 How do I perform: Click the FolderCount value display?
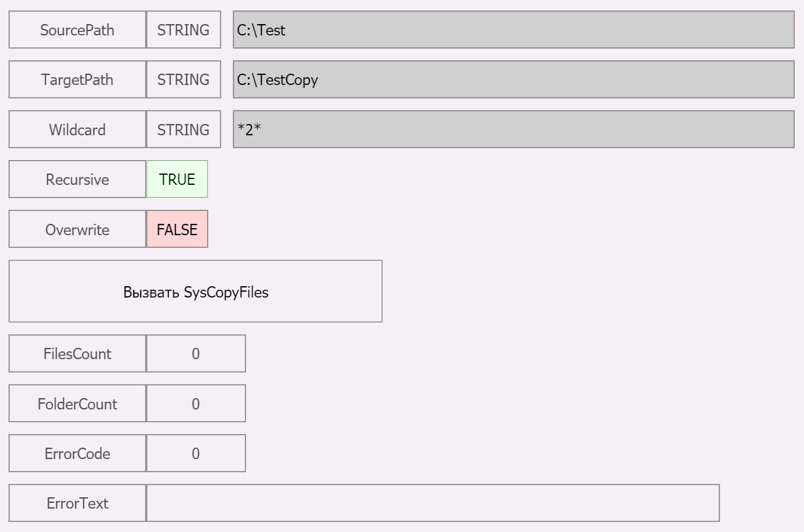coord(196,403)
